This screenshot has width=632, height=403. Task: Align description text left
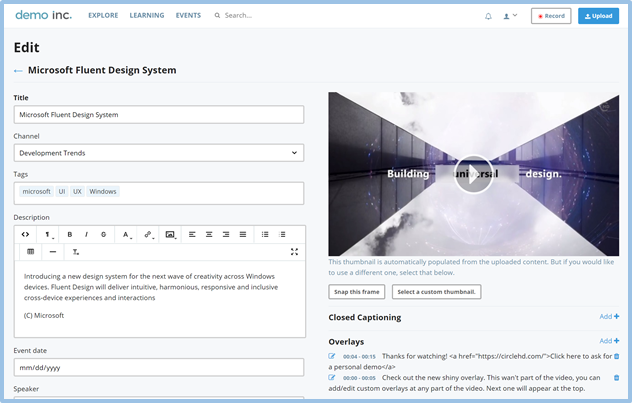pyautogui.click(x=192, y=234)
